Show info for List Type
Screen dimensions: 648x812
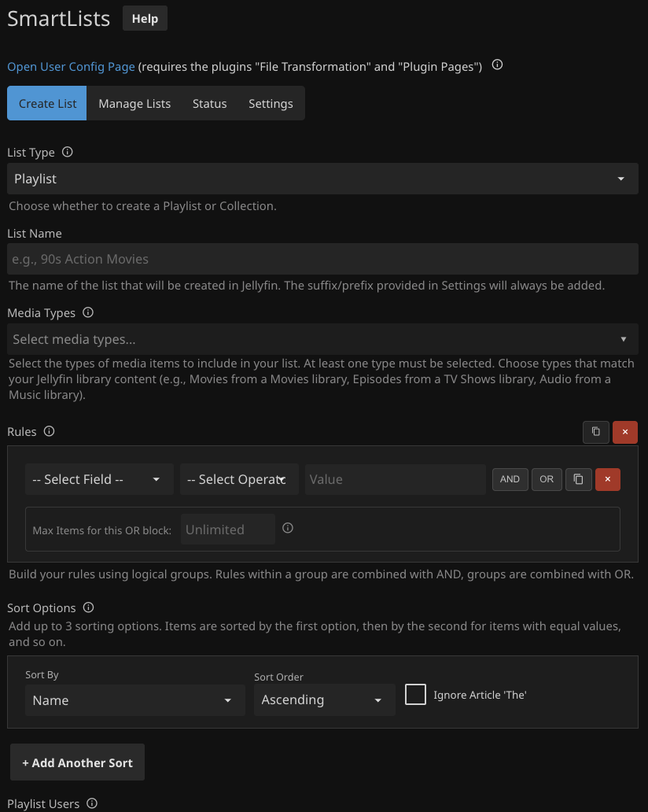(x=68, y=152)
